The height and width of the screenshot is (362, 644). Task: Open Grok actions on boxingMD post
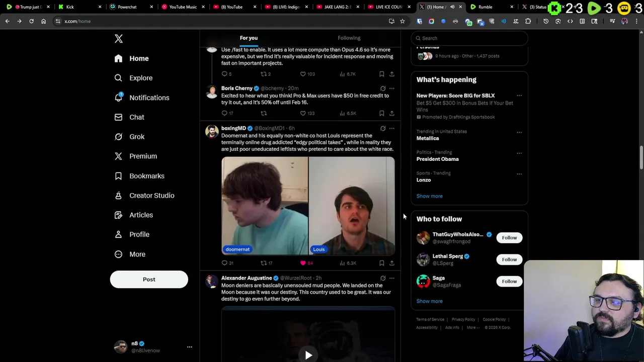[x=383, y=128]
